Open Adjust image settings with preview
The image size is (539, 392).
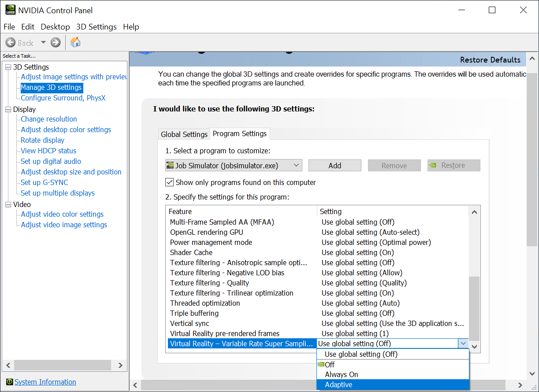(74, 77)
